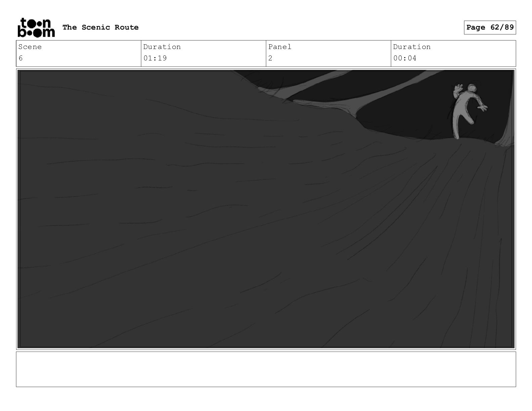Select the panel number '2'
This screenshot has height=411, width=532.
click(270, 58)
